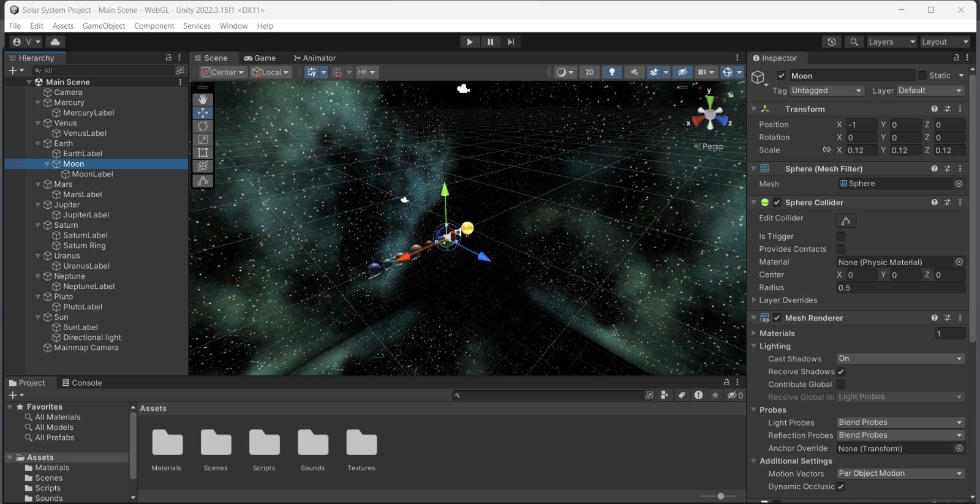Click the Step frame button
The width and height of the screenshot is (980, 504).
tap(510, 42)
